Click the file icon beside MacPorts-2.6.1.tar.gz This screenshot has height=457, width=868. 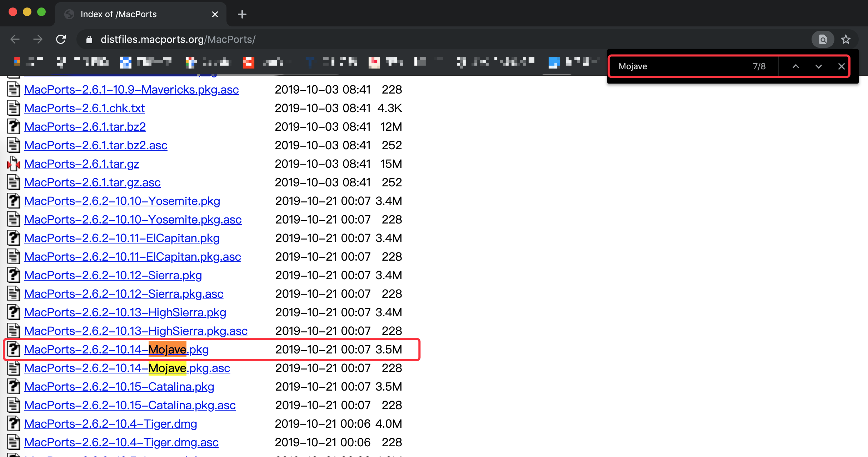14,164
